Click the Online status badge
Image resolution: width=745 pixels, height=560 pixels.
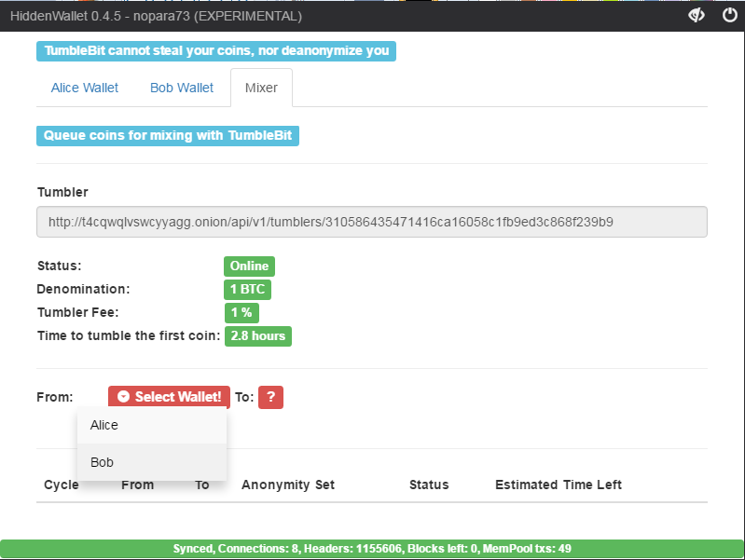click(x=250, y=266)
